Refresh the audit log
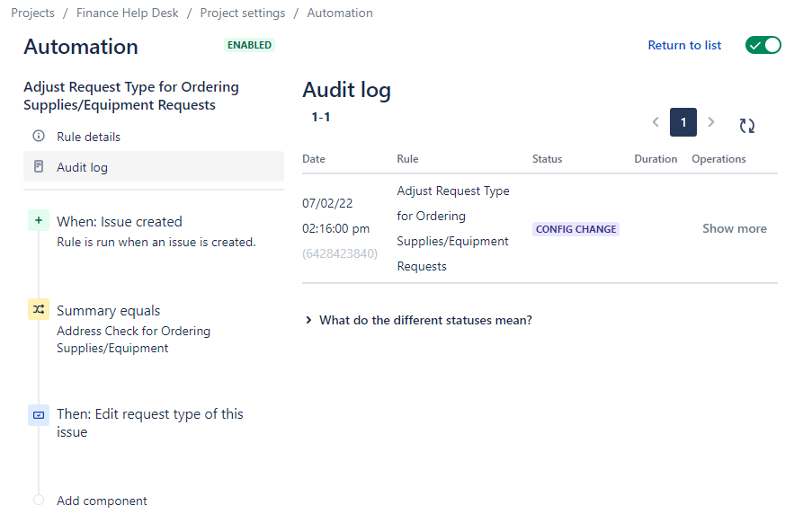 click(x=746, y=126)
